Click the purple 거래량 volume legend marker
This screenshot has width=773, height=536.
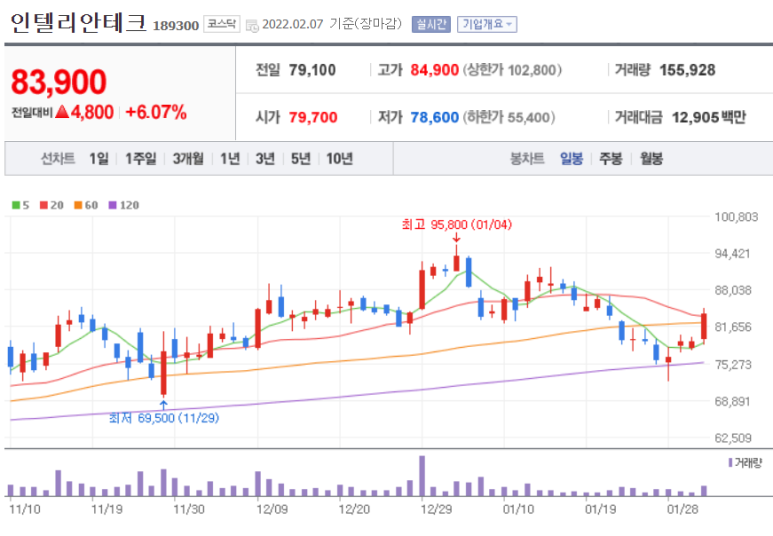point(730,463)
